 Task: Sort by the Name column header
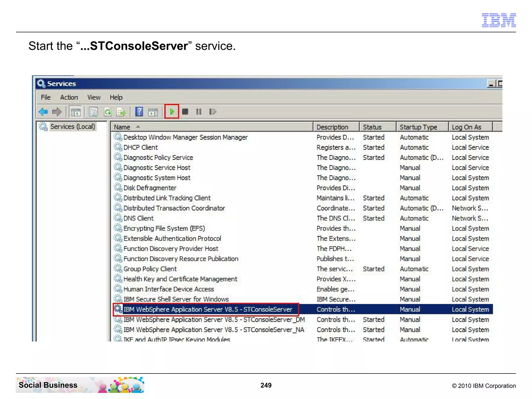pyautogui.click(x=212, y=127)
